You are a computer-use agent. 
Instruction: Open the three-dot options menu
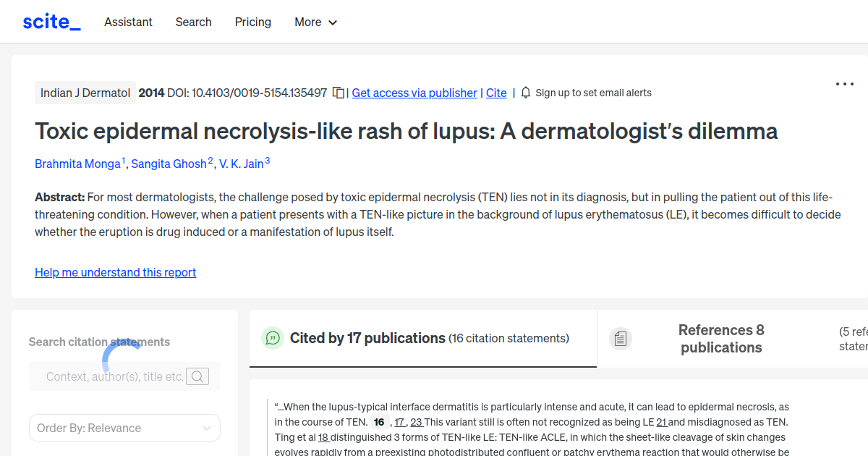[844, 84]
